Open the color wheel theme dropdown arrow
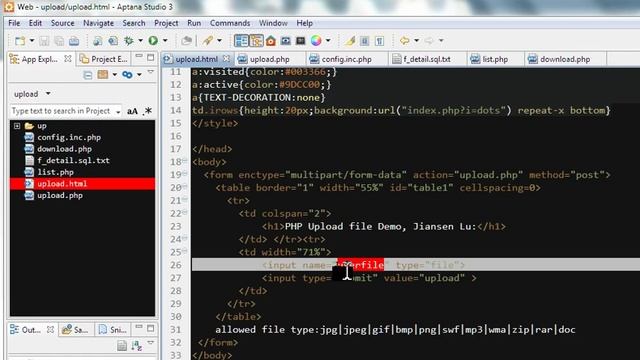The image size is (640, 360). pos(328,40)
